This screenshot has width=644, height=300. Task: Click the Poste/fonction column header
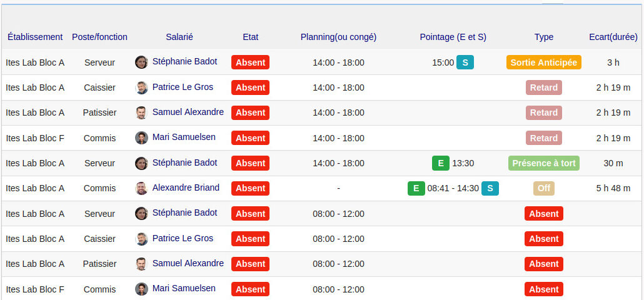pos(99,37)
